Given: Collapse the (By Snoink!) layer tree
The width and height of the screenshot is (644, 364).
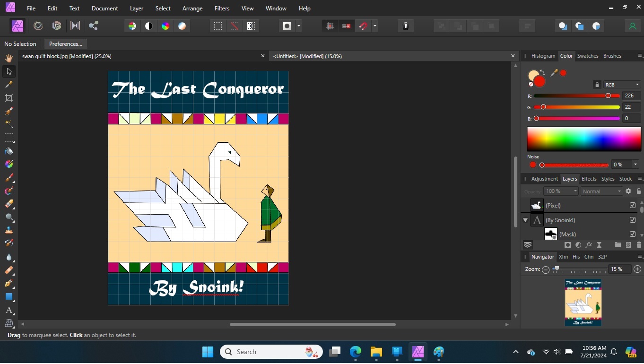Looking at the screenshot, I should [x=525, y=220].
